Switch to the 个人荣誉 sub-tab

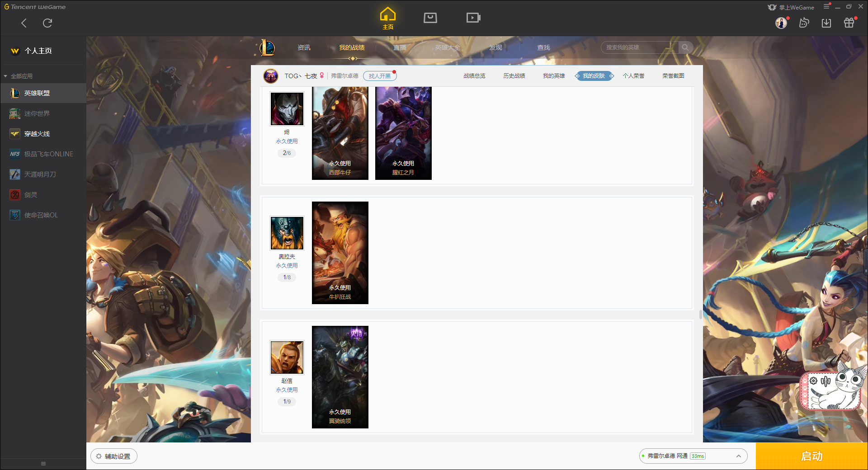[633, 76]
